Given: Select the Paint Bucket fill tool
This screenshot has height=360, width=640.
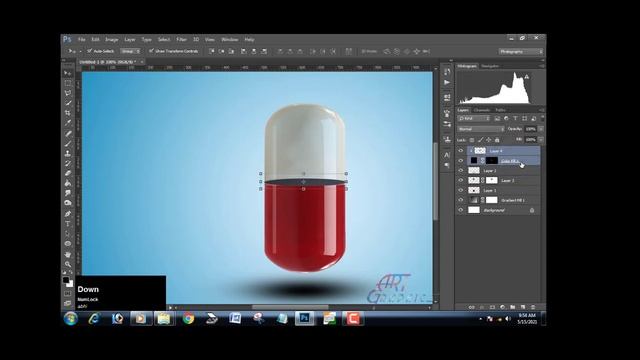Looking at the screenshot, I should (68, 183).
